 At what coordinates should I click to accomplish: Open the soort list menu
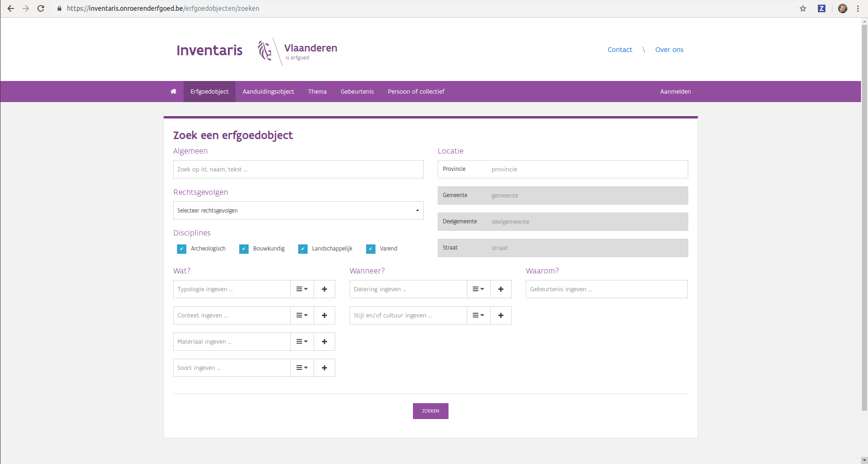coord(302,368)
